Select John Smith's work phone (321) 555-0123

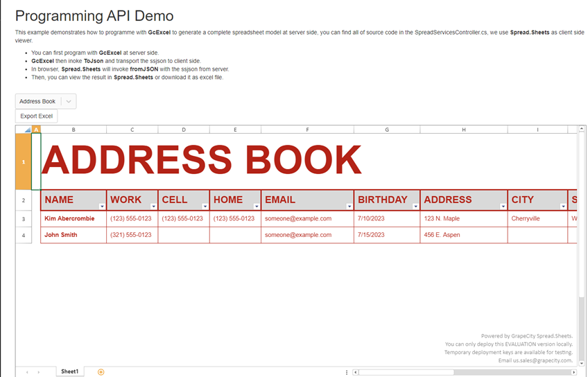tap(132, 235)
